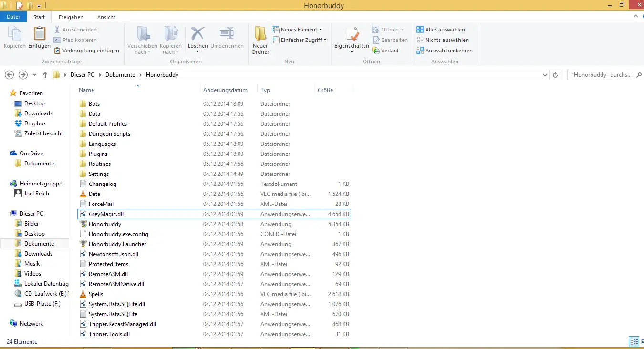Click the back navigation arrow
This screenshot has height=349, width=644.
9,75
